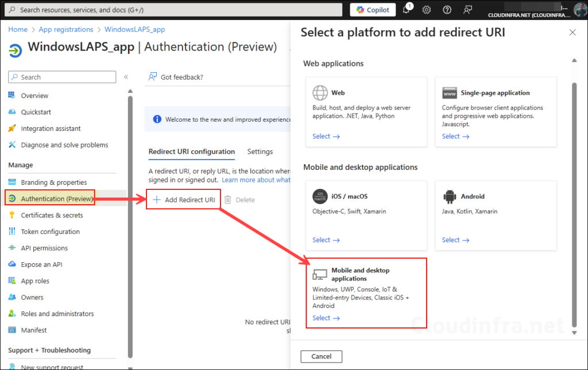Cancel the platform selection panel
Viewport: 588px width, 370px height.
[321, 356]
